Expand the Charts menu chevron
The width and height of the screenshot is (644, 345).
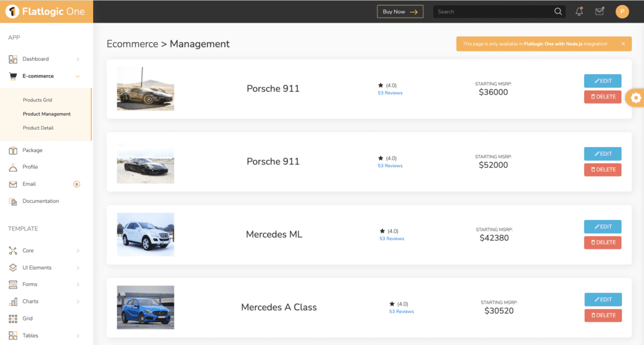point(77,302)
